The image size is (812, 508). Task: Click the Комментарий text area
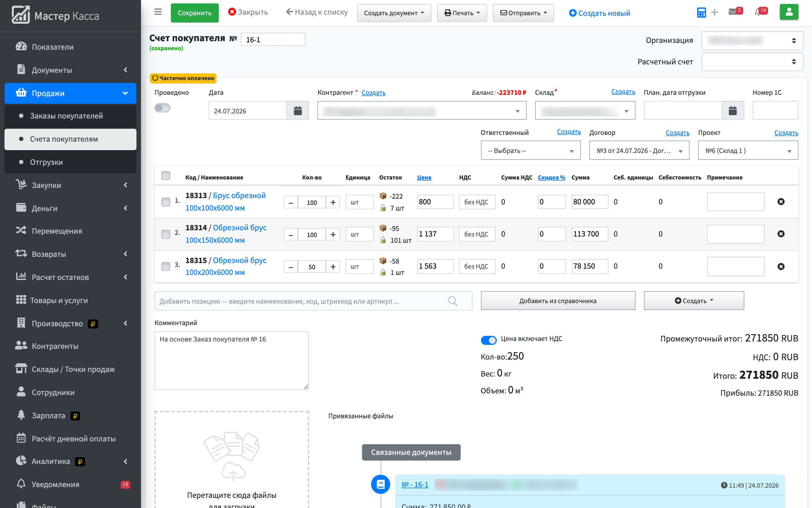pos(231,360)
